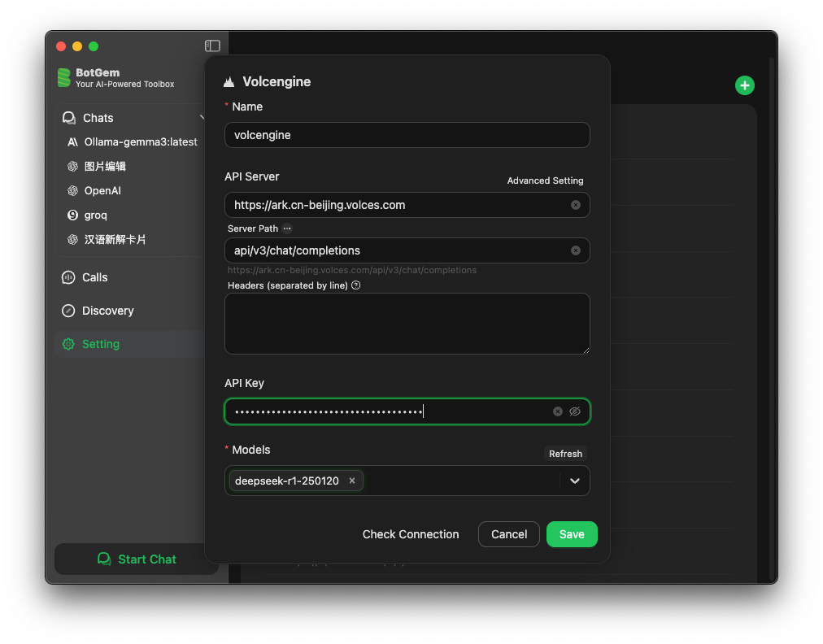Open the groq chat

tap(95, 215)
